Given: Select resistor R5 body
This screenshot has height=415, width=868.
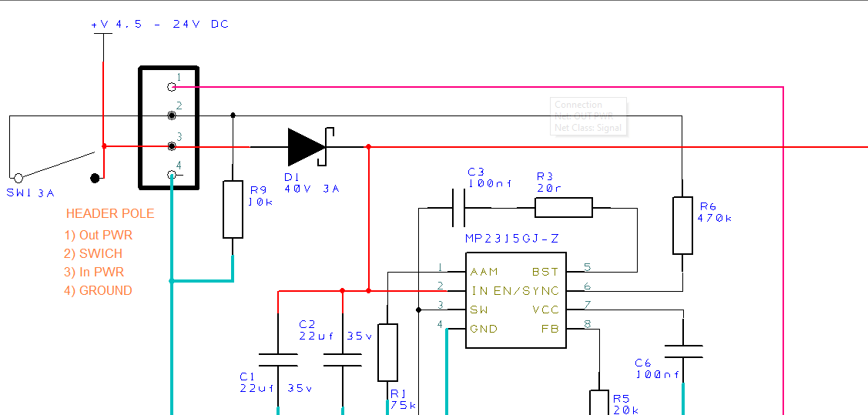Looking at the screenshot, I should [x=599, y=402].
